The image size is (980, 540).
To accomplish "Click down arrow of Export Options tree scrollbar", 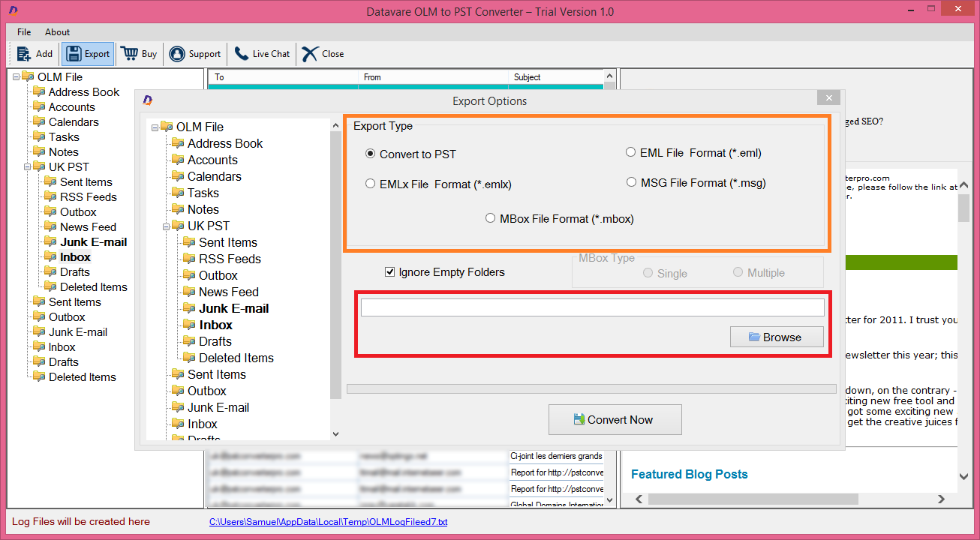I will (335, 433).
